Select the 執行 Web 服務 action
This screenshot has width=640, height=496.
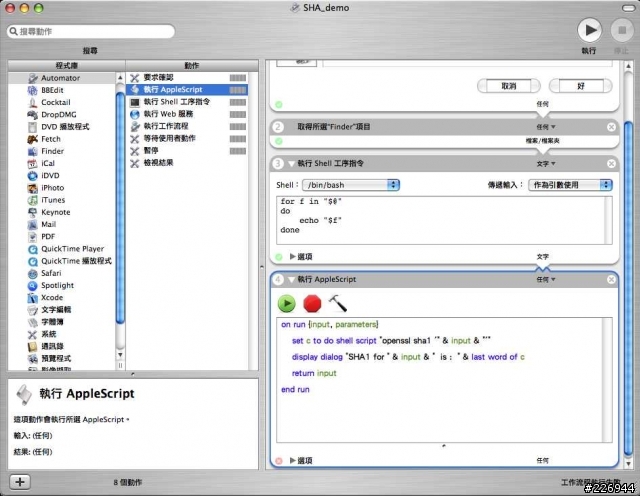click(x=188, y=114)
